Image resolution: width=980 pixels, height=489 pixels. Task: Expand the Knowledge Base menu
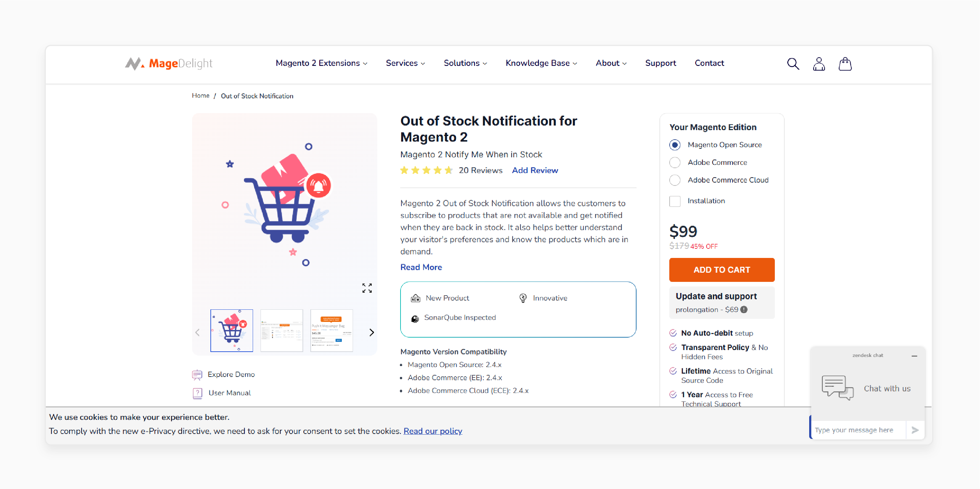click(541, 63)
